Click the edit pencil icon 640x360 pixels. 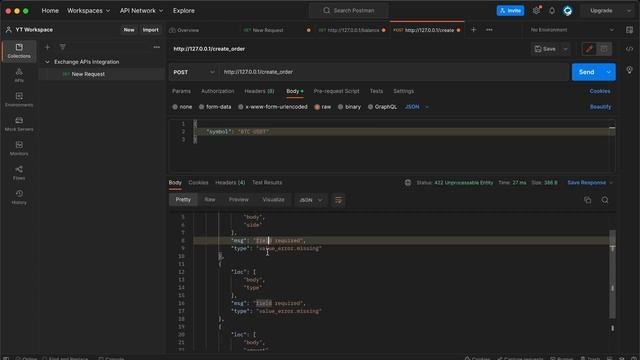tap(589, 49)
